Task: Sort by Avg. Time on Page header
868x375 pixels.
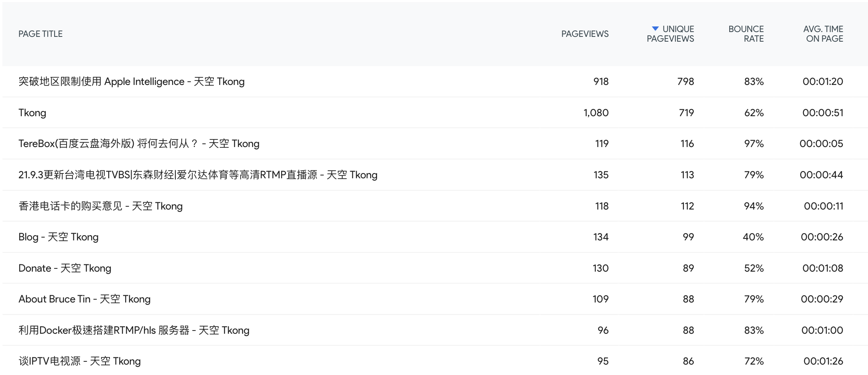Action: 824,34
